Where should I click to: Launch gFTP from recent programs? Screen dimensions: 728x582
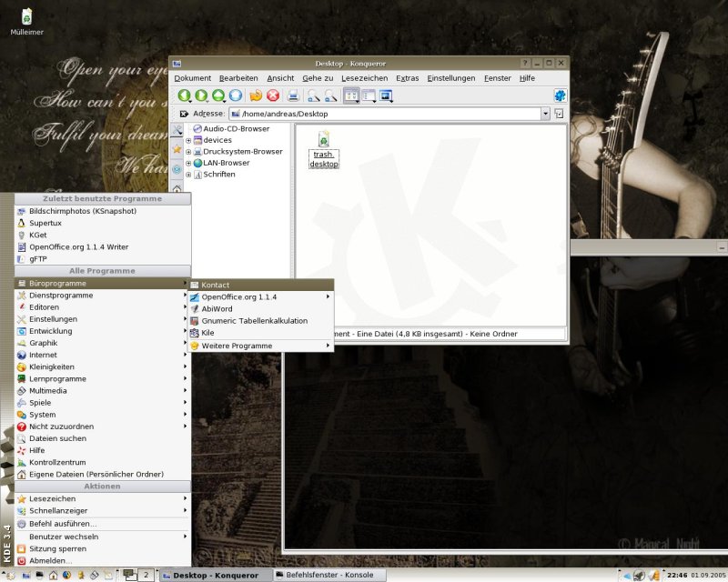(103, 259)
